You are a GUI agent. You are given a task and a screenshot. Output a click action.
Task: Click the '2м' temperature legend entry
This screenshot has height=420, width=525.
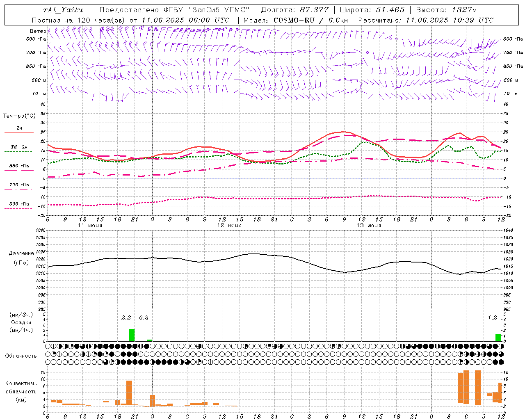[19, 128]
